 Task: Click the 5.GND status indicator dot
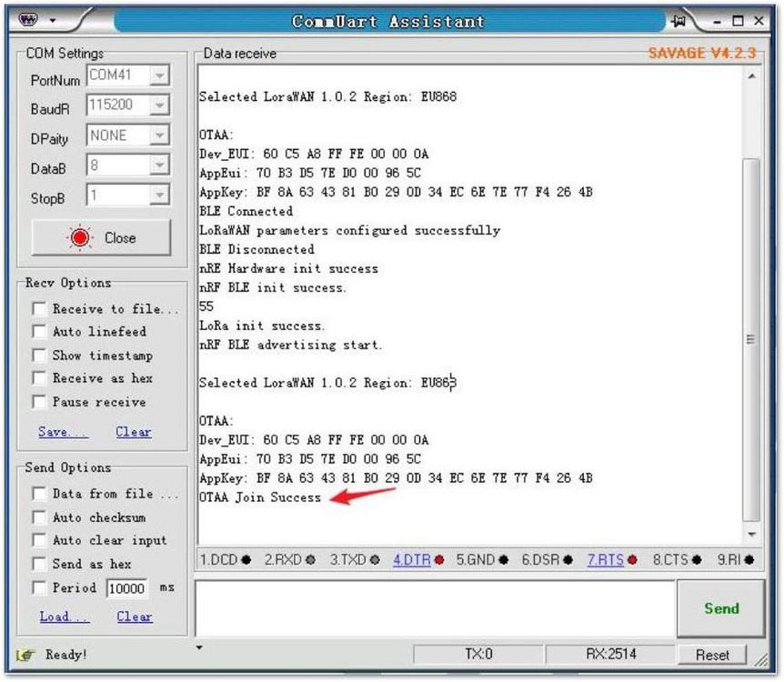[504, 560]
